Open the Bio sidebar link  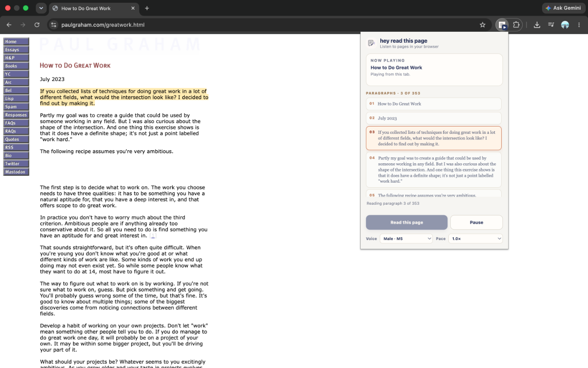pos(16,155)
